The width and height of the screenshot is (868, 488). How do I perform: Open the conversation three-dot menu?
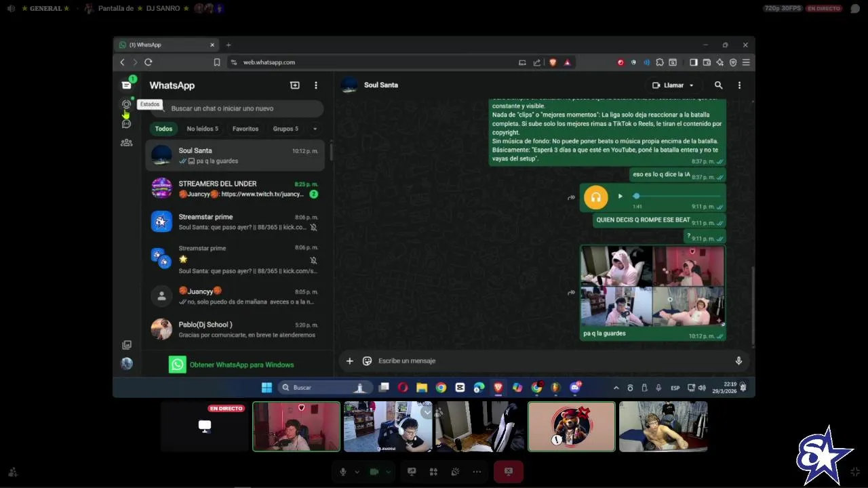739,85
